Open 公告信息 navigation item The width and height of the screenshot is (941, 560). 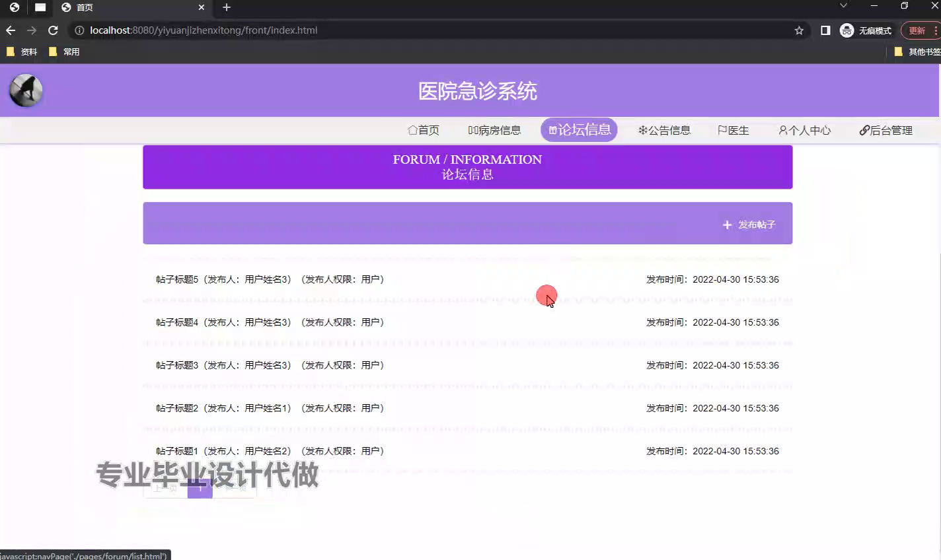pyautogui.click(x=664, y=130)
